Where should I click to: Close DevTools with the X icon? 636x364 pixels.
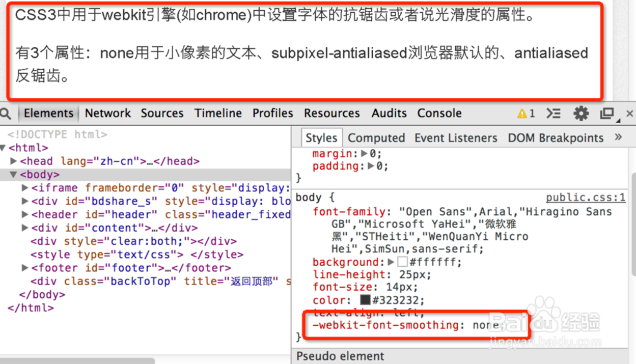[630, 113]
